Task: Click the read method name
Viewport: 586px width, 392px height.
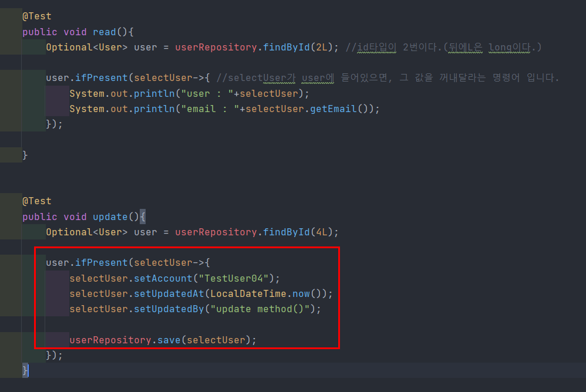Action: click(105, 32)
